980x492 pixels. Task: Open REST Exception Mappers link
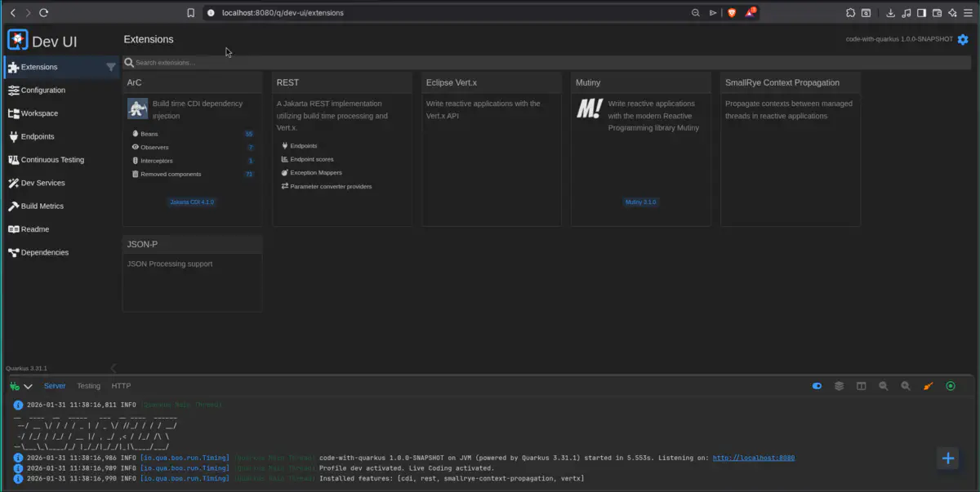pos(315,173)
